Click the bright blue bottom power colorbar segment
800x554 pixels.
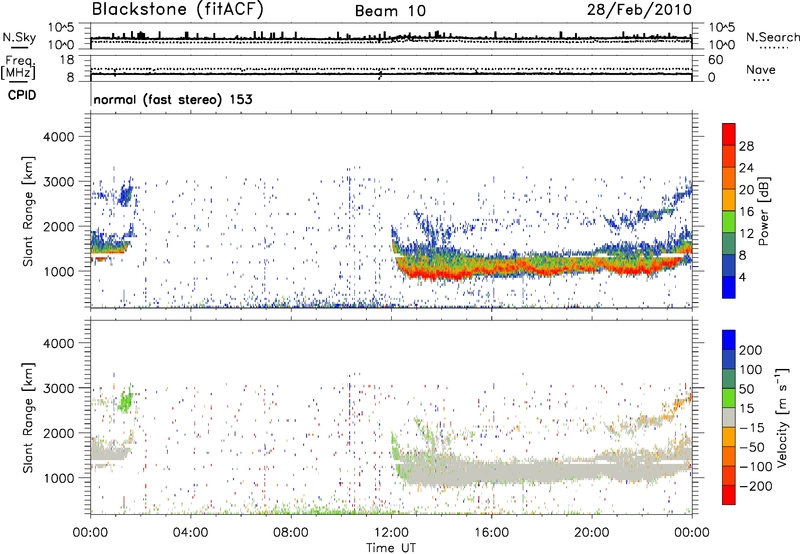pyautogui.click(x=729, y=287)
